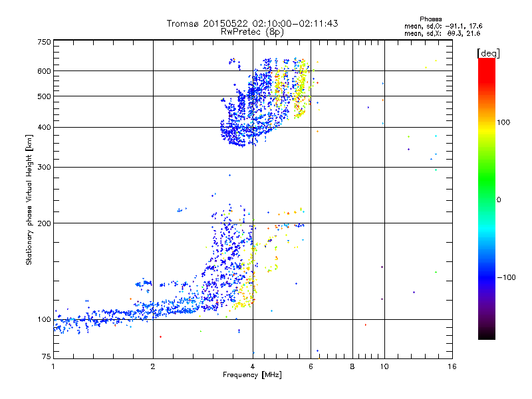Click the colorbar '0' tick label
The image size is (532, 399).
[499, 199]
